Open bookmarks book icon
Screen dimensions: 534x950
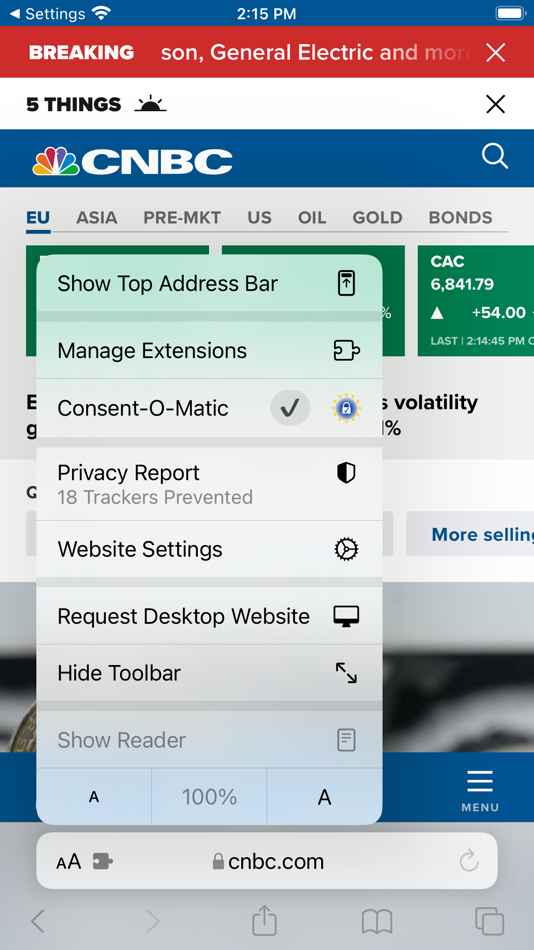click(377, 922)
